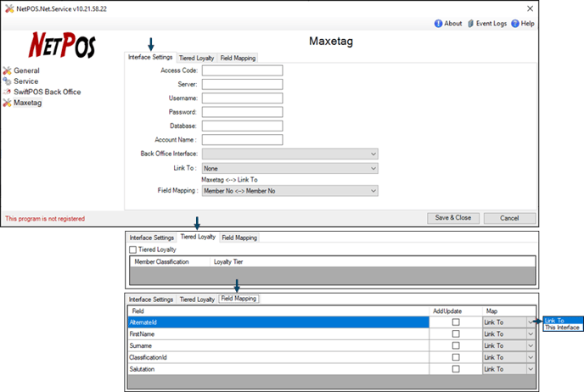Select the AlternateId field row

(278, 322)
